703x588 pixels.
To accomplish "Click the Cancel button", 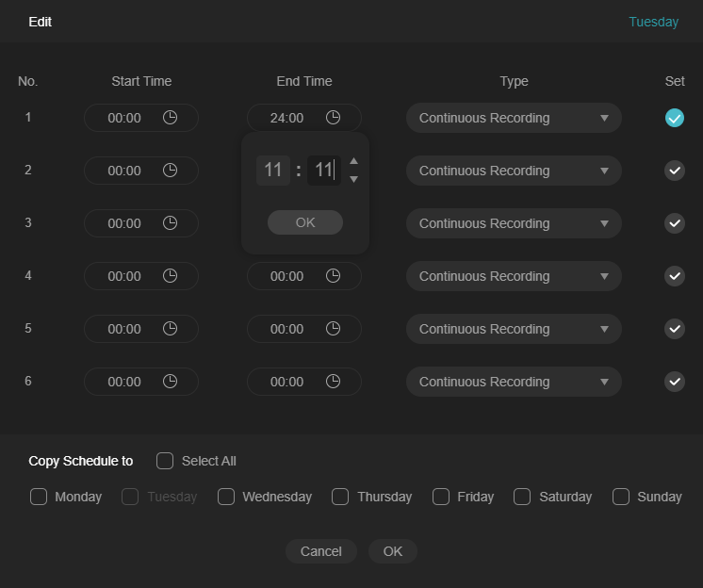I will tap(321, 551).
